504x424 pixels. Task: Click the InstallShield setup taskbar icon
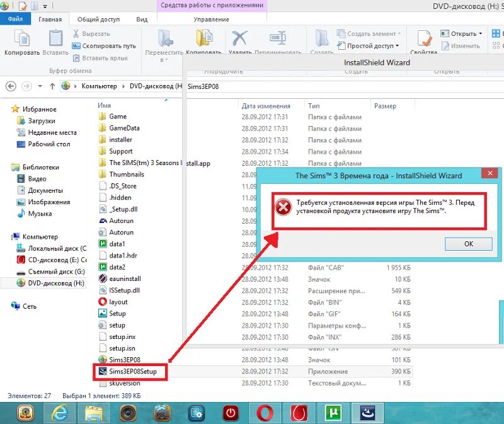(x=367, y=413)
